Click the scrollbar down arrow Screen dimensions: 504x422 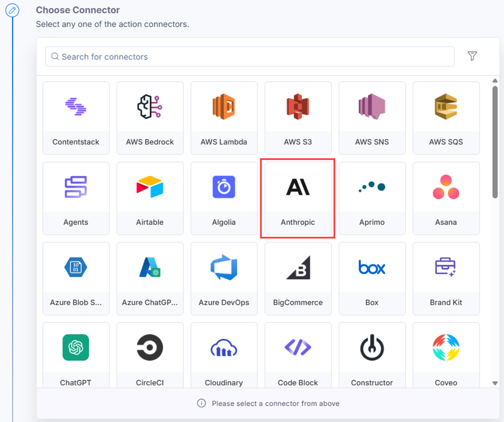(x=495, y=383)
